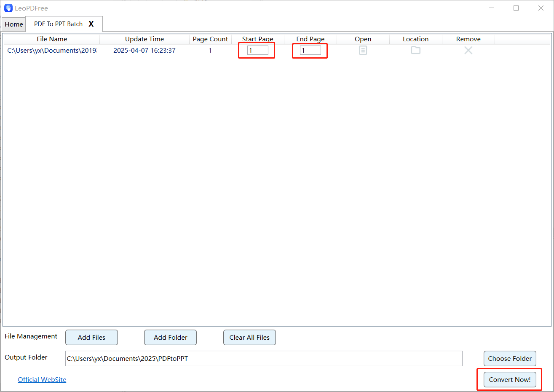Switch to the Home tab
The height and width of the screenshot is (392, 554).
click(13, 24)
